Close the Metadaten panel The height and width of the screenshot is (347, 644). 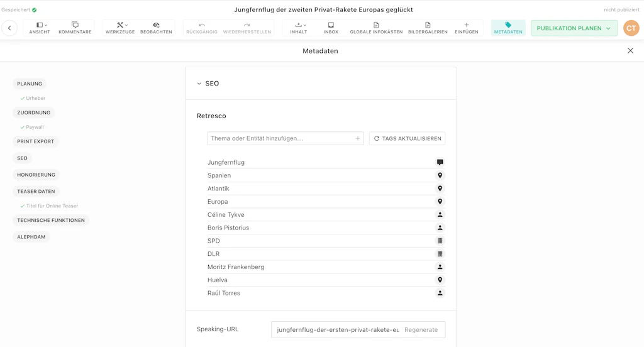(x=630, y=50)
